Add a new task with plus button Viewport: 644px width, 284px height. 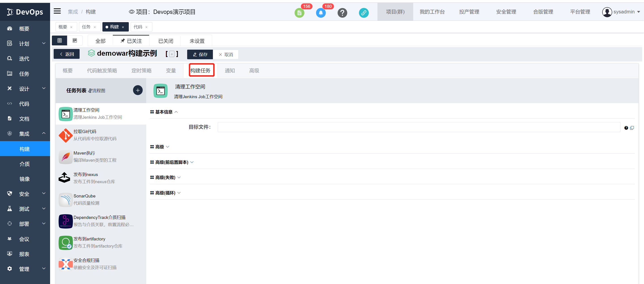click(x=138, y=90)
